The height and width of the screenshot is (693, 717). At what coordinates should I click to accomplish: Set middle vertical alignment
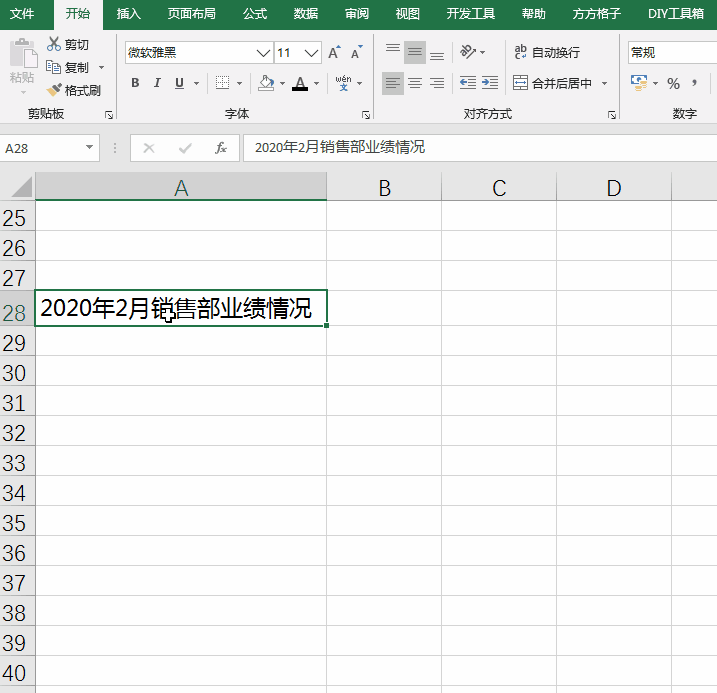point(415,52)
